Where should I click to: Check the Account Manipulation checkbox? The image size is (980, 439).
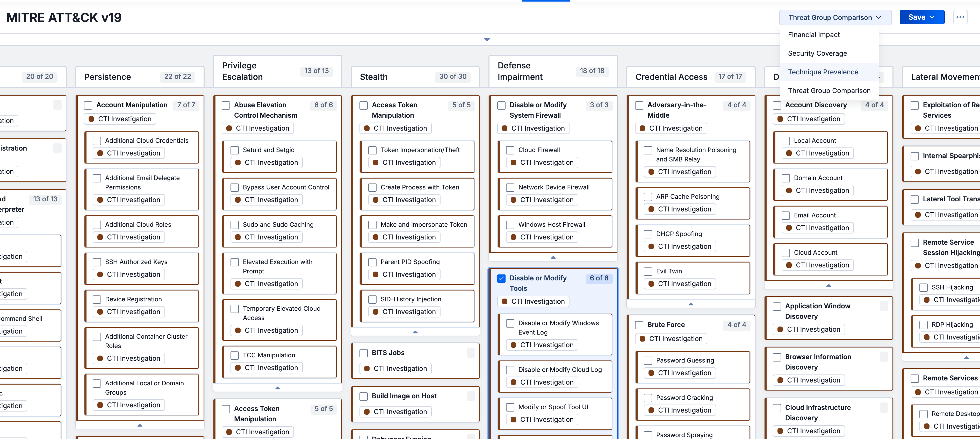88,105
